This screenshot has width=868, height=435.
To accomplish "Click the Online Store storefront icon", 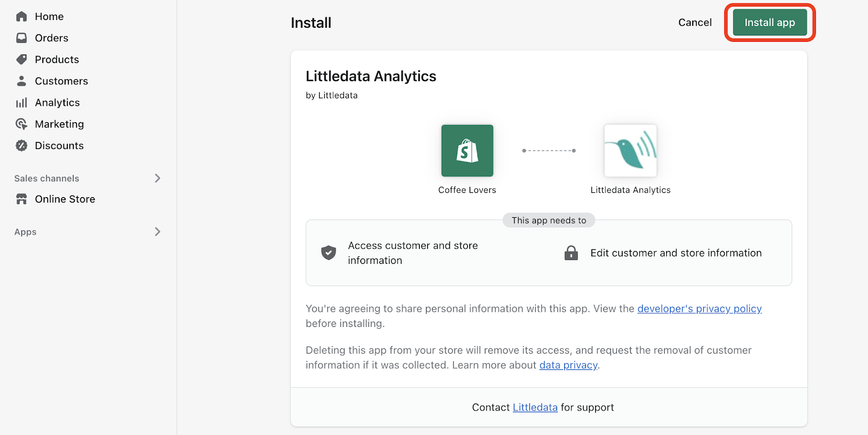I will coord(22,199).
